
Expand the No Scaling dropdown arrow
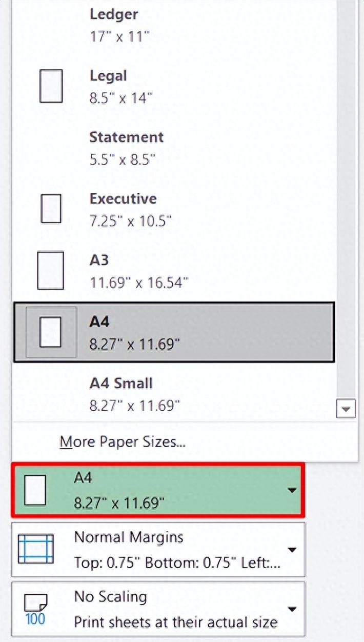pyautogui.click(x=292, y=609)
